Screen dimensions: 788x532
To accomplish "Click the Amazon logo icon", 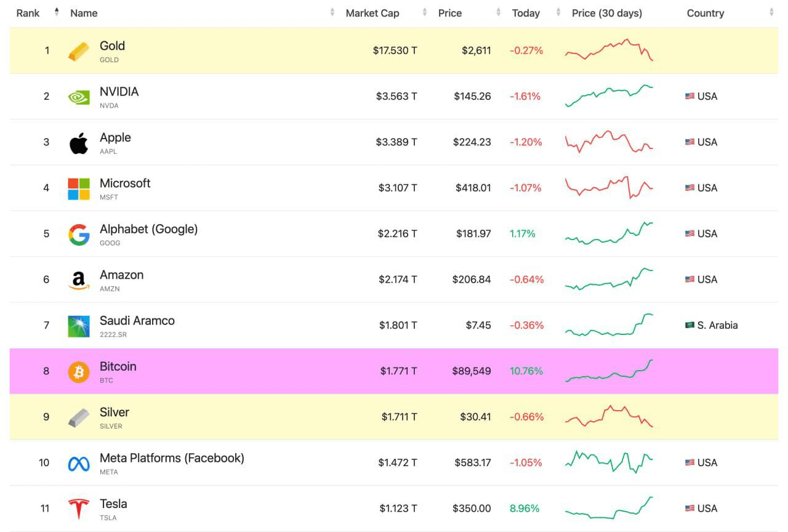I will [79, 280].
